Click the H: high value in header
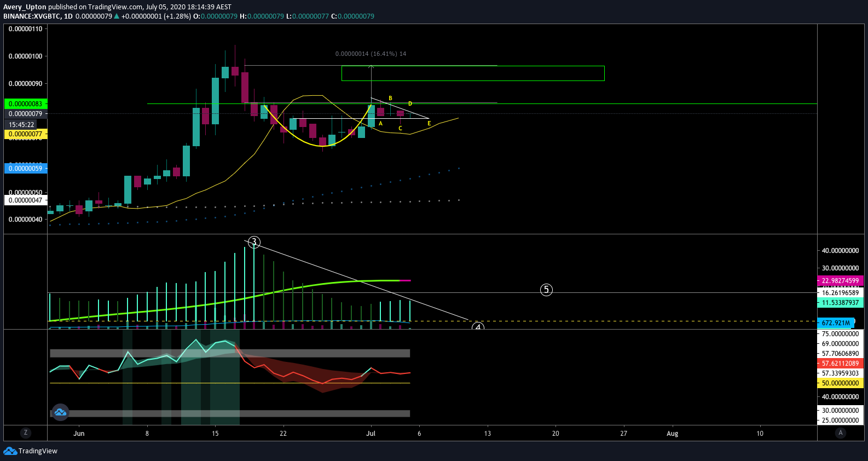This screenshot has height=461, width=868. [x=262, y=16]
